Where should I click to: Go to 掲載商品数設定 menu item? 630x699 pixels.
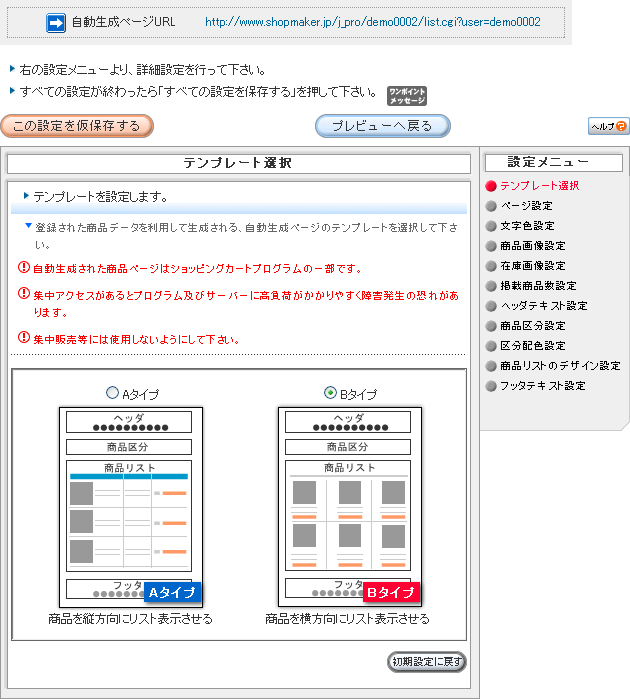(538, 286)
